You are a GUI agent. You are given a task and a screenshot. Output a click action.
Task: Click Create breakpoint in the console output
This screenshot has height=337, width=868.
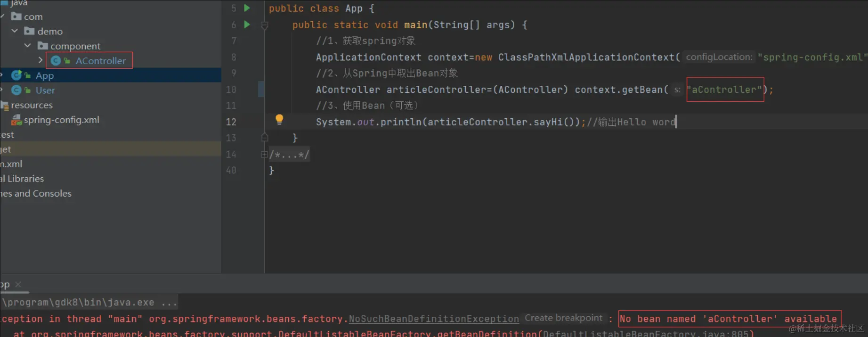tap(563, 318)
